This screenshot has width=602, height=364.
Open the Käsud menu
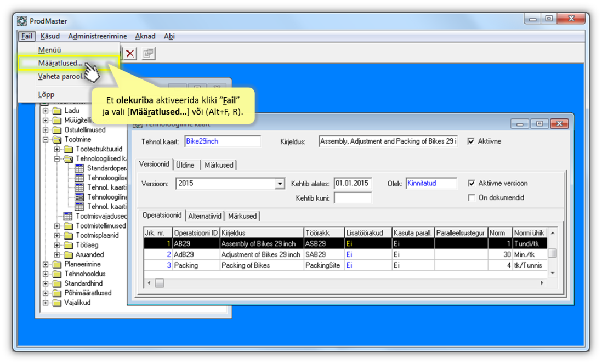point(50,36)
